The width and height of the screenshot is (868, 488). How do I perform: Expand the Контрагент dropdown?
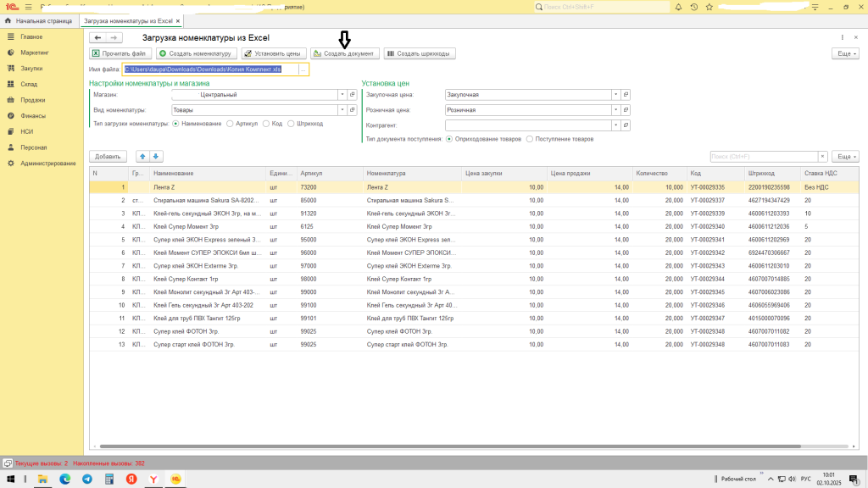tap(615, 125)
